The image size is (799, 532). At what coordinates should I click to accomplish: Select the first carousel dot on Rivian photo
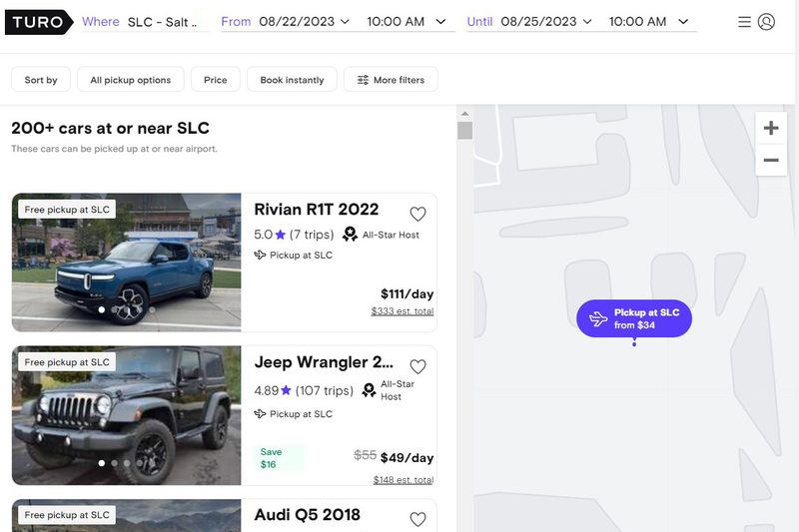(102, 309)
